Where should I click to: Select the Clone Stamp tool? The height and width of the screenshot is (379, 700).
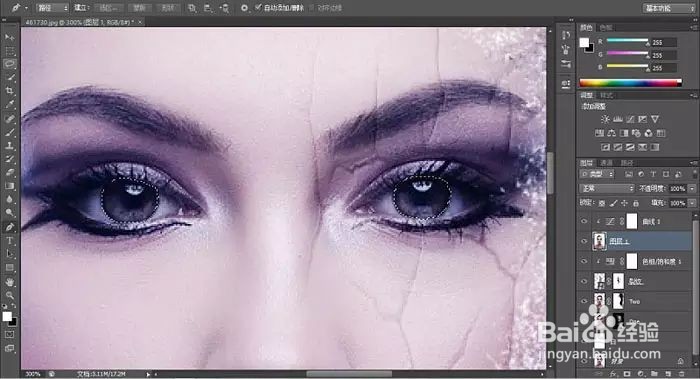(9, 146)
